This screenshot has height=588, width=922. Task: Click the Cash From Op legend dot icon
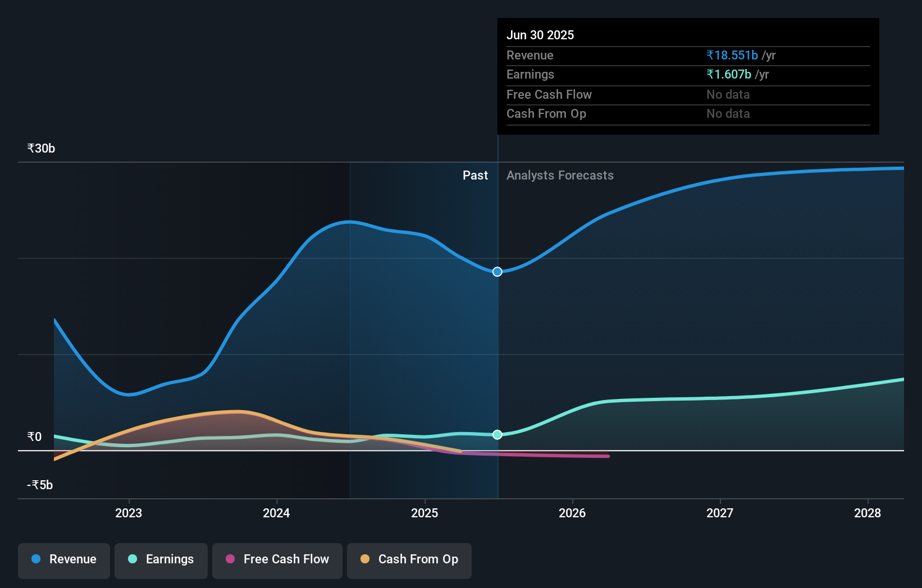coord(365,559)
